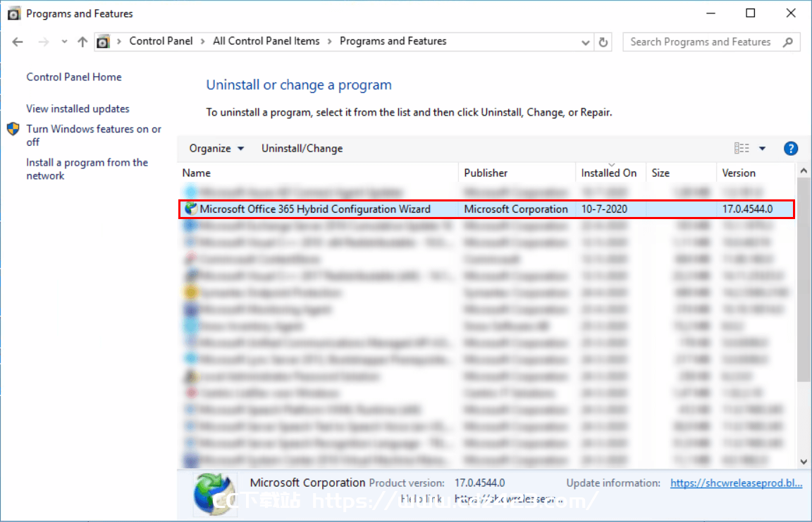Sort list by Name column
Viewport: 812px width, 522px height.
(319, 173)
